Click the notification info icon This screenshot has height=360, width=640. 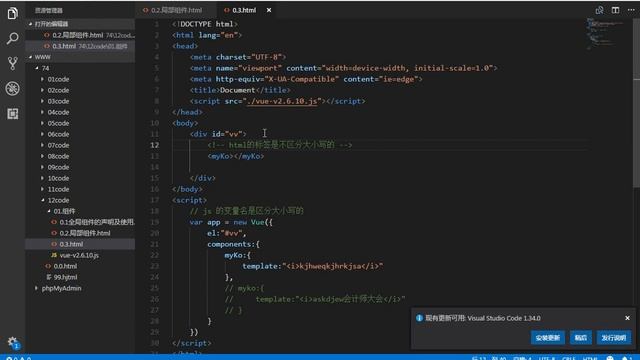click(419, 318)
